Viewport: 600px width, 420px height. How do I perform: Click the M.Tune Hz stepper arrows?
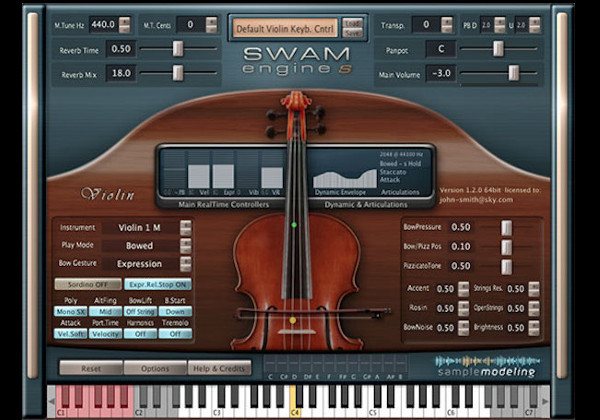point(124,24)
